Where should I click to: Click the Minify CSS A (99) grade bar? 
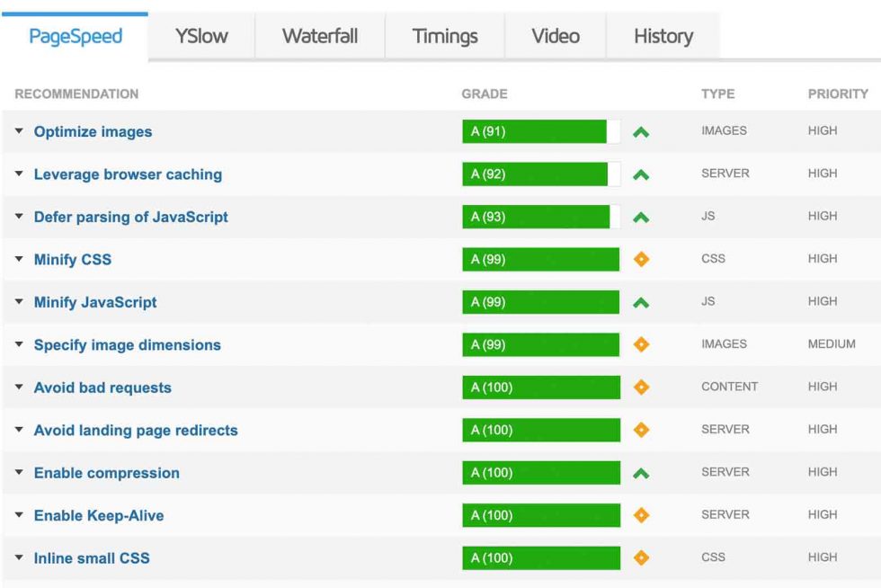point(541,259)
